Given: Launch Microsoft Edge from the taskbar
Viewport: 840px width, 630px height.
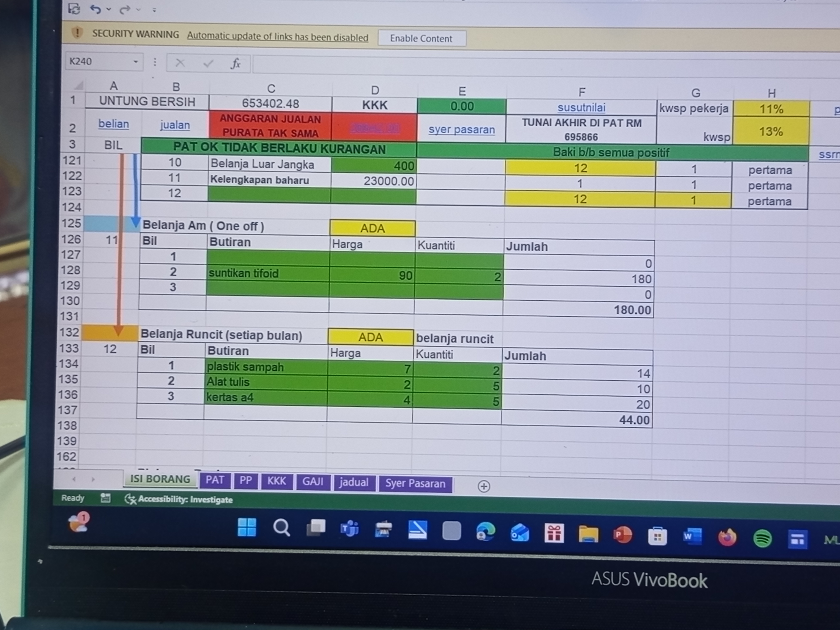Looking at the screenshot, I should point(486,531).
